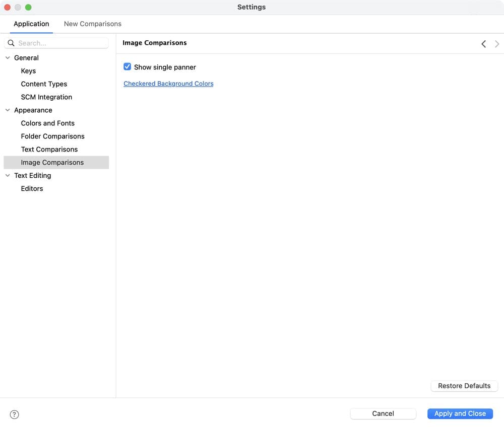Select Editors under Text Editing

coord(32,189)
